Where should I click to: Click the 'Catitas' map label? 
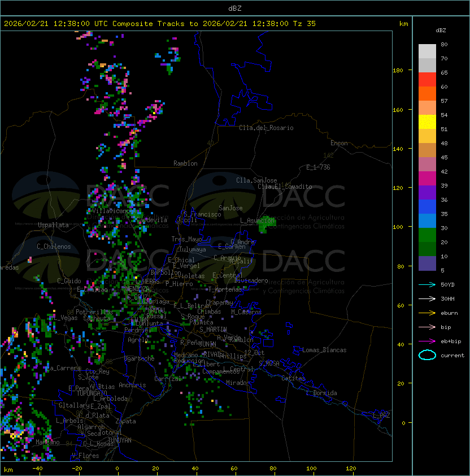tap(293, 378)
